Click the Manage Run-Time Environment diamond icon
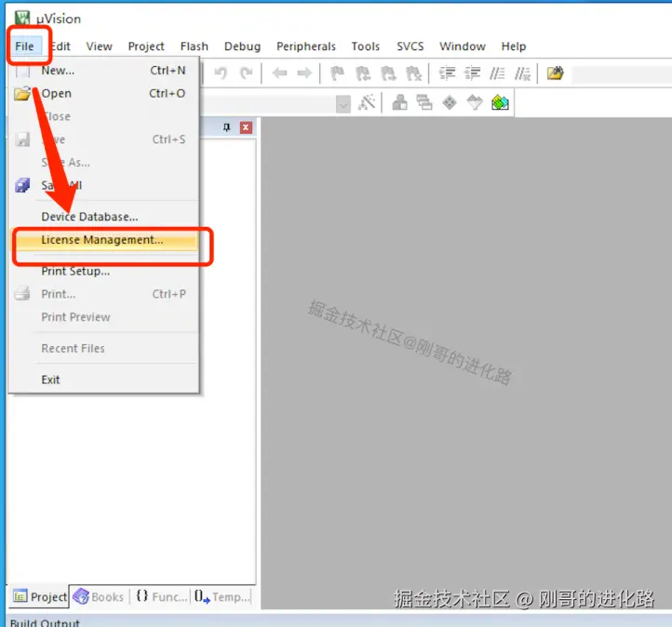Image resolution: width=672 pixels, height=627 pixels. 450,102
